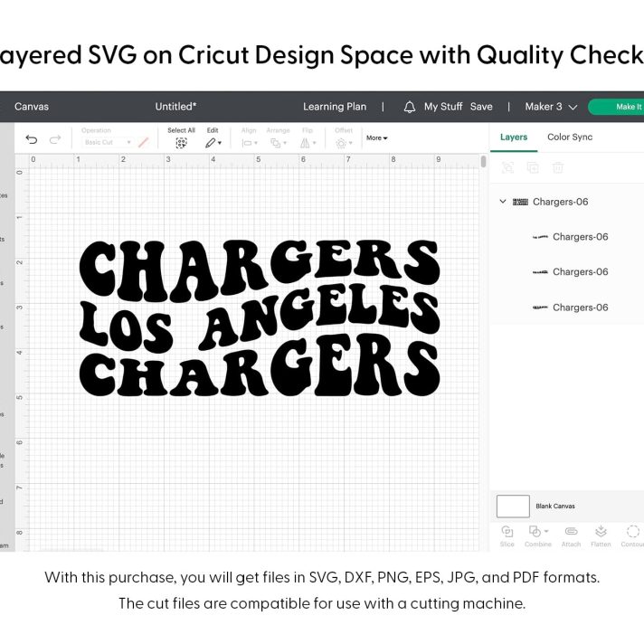Click the Blank Canvas thumbnail
Viewport: 644px width, 644px height.
513,506
